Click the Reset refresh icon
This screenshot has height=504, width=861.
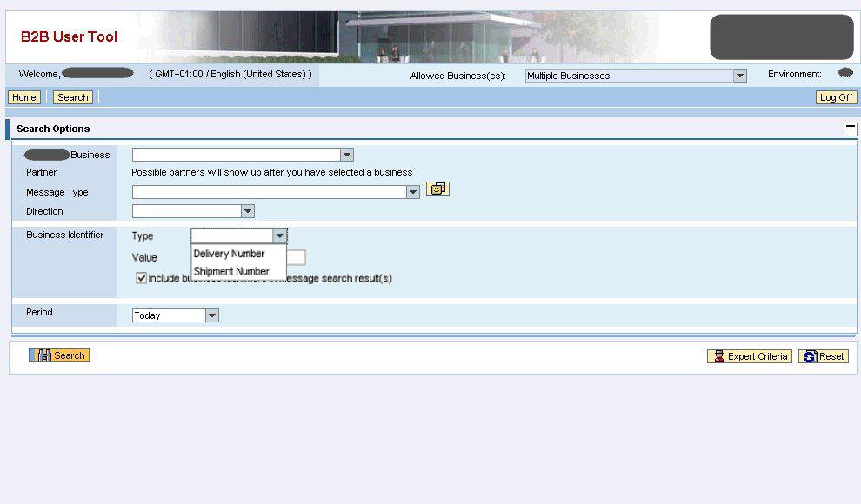809,356
